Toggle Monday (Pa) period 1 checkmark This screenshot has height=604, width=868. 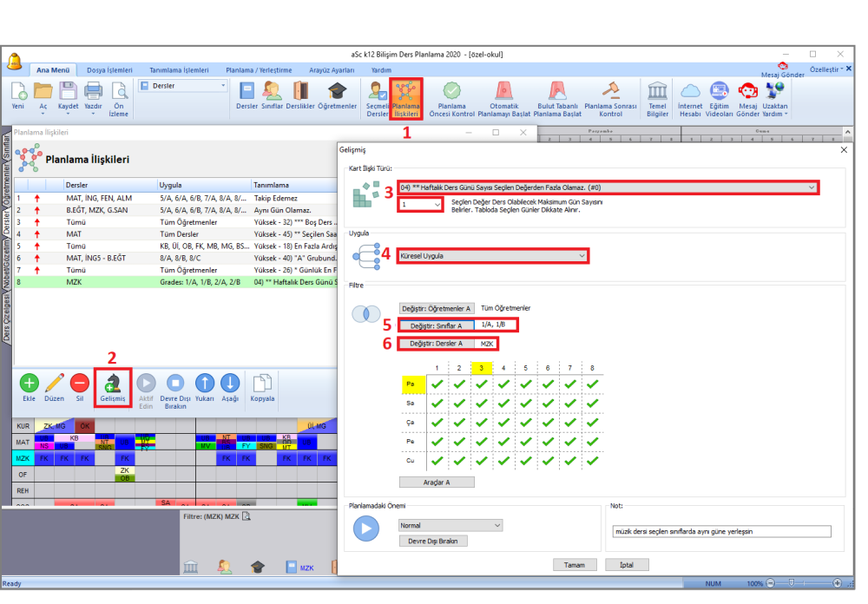(437, 384)
